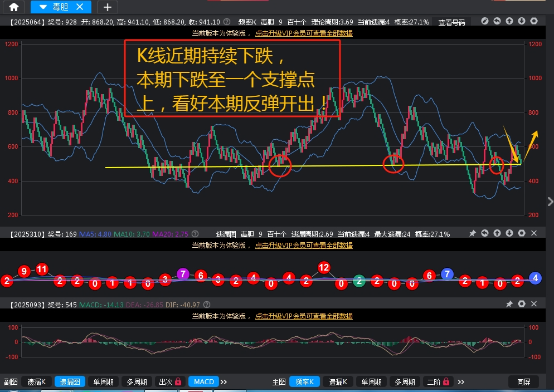Open a new tab with plus button
This screenshot has height=392, width=554.
pyautogui.click(x=108, y=7)
